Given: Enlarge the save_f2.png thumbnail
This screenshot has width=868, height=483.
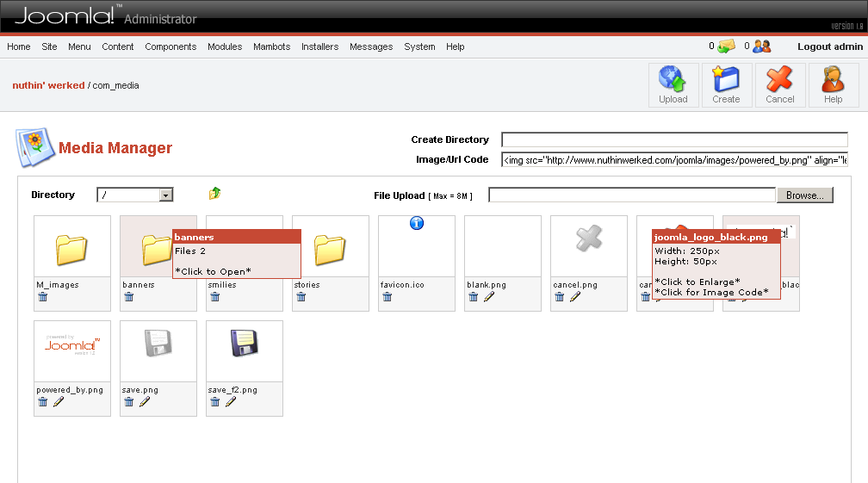Looking at the screenshot, I should [x=245, y=343].
